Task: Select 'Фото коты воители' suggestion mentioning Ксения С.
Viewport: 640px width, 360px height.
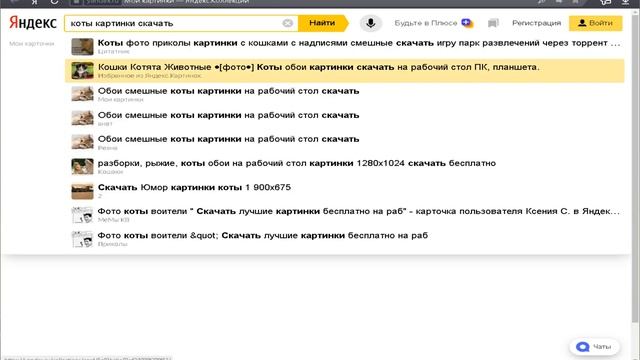Action: [344, 215]
